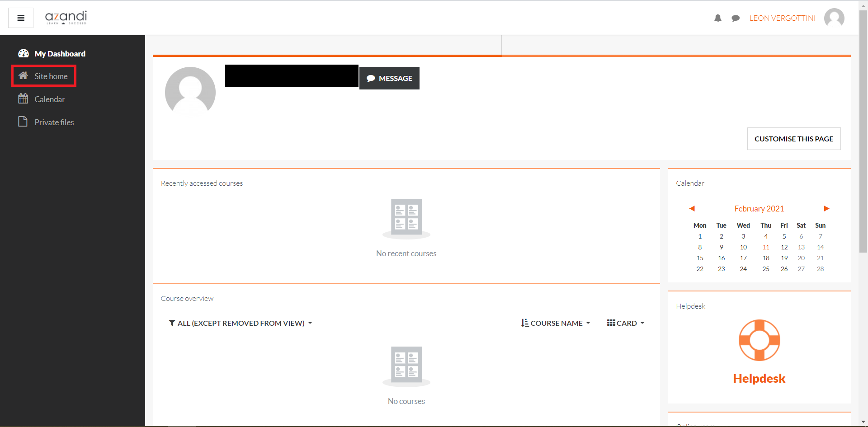This screenshot has width=868, height=427.
Task: Open Site home in sidebar
Action: (x=44, y=76)
